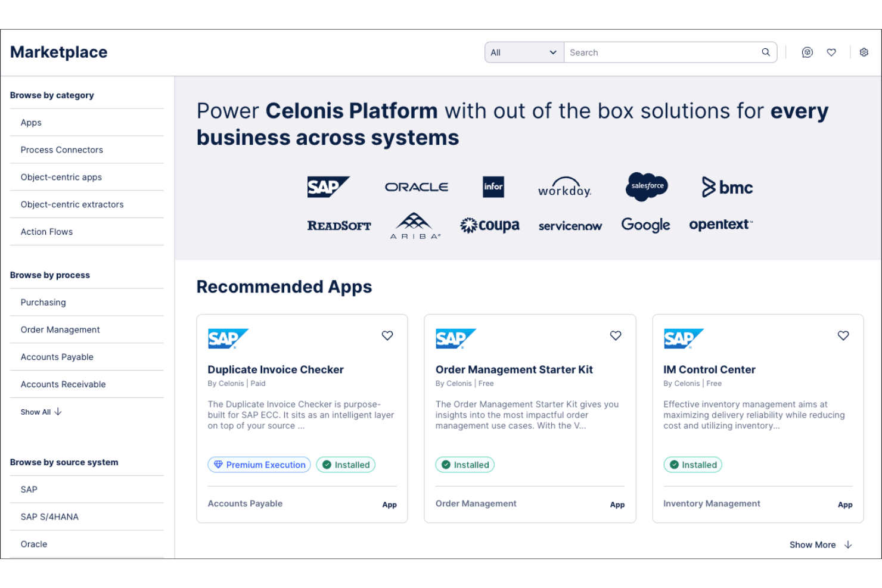
Task: Click the SAP logo in the banner
Action: [x=328, y=187]
